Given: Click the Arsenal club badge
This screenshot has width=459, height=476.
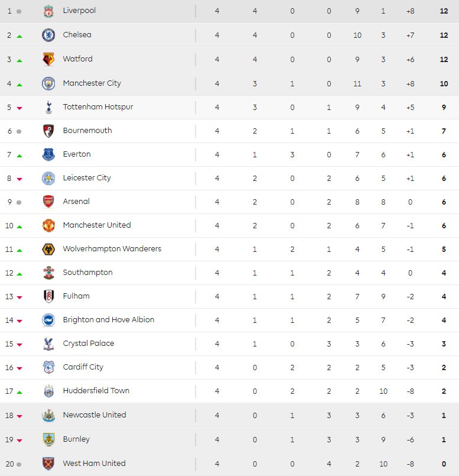Looking at the screenshot, I should pos(48,202).
